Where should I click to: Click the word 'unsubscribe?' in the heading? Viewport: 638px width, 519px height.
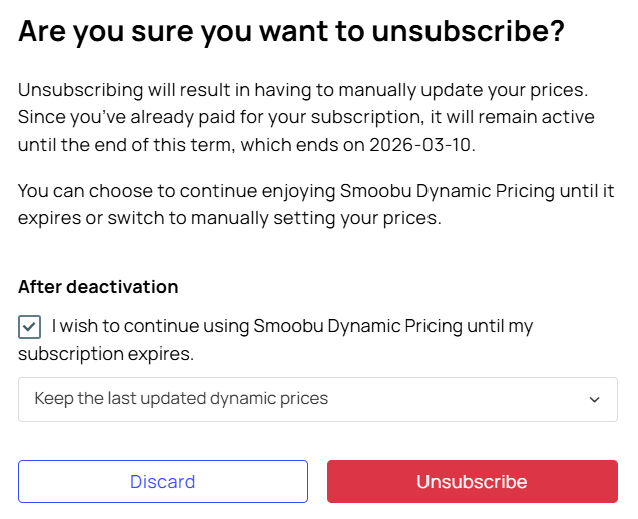tap(468, 31)
